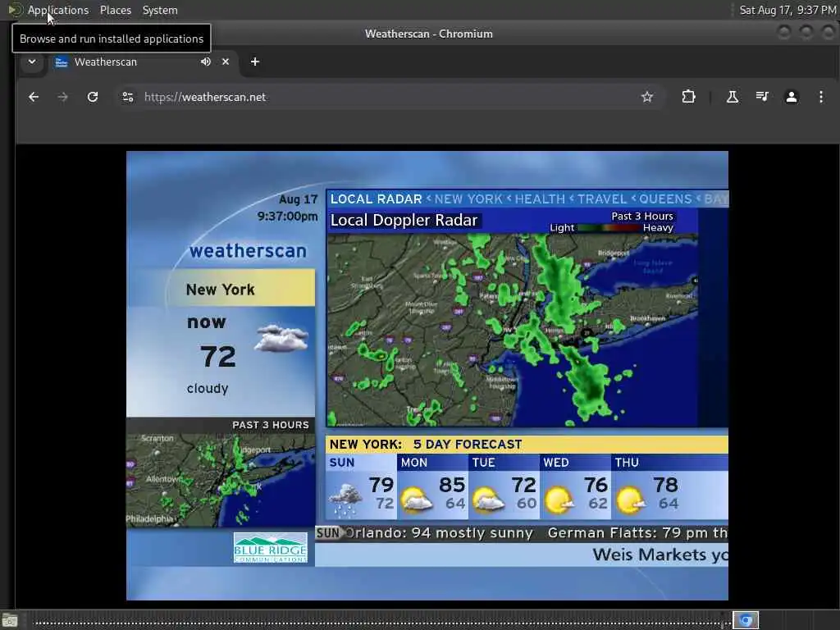Click the TUE partly cloudy icon
Viewport: 840px width, 630px height.
pyautogui.click(x=488, y=500)
